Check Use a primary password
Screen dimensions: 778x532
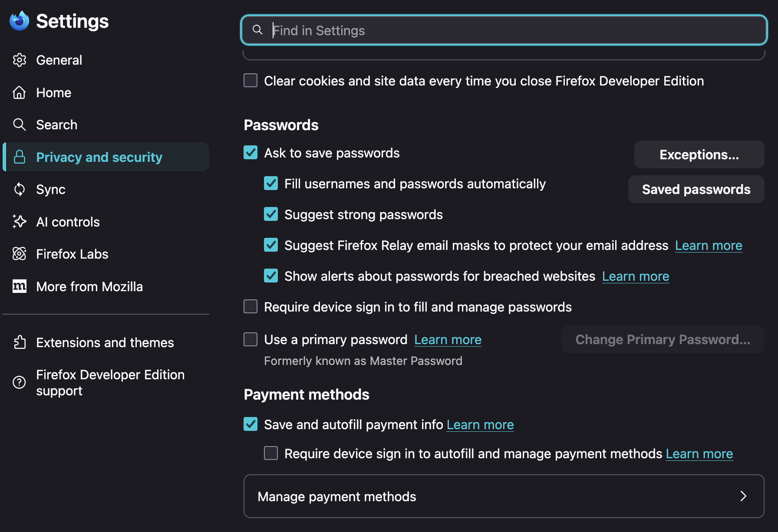(251, 339)
